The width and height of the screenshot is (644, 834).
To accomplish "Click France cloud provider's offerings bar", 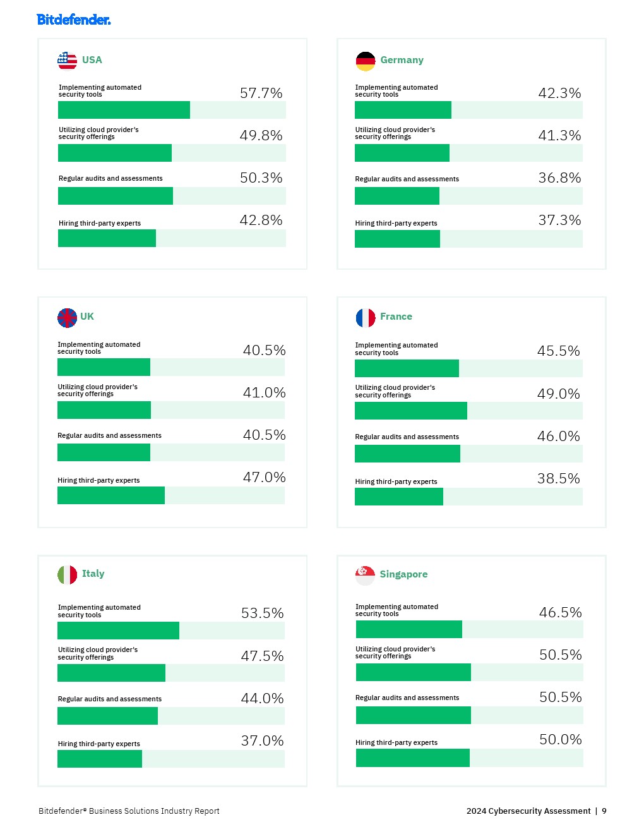I will click(411, 411).
